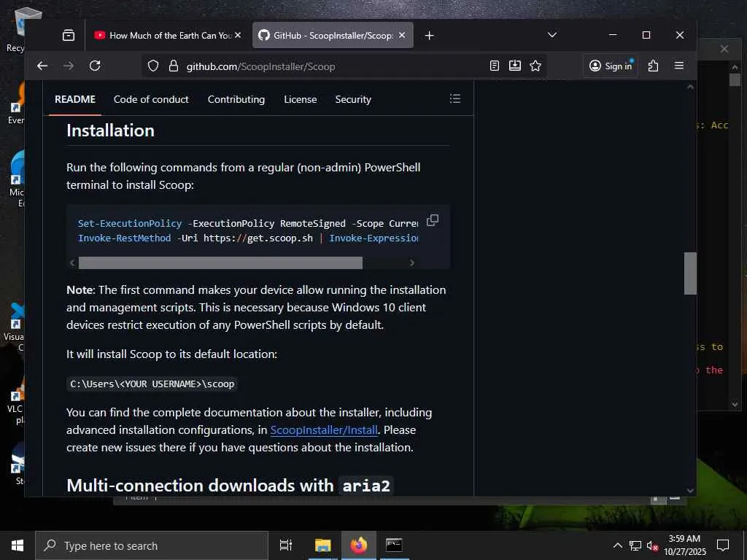Click background terminal window scroll down arrow
Image resolution: width=747 pixels, height=560 pixels.
(735, 404)
